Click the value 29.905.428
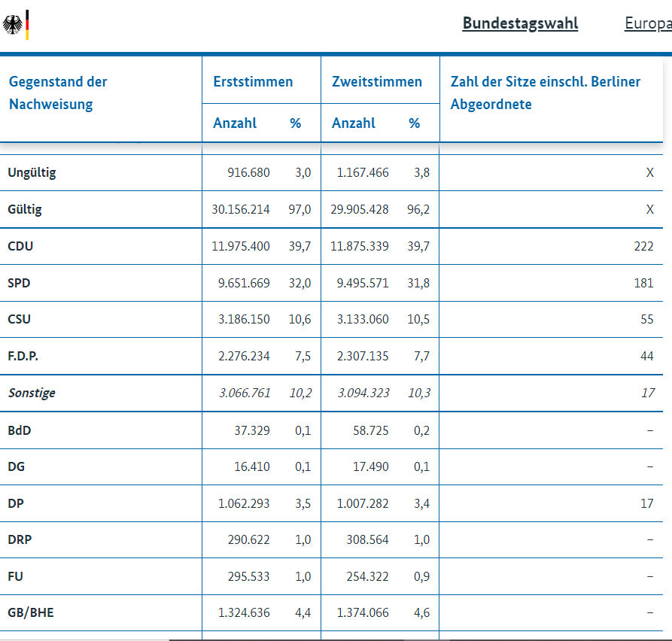The image size is (672, 641). [x=359, y=209]
